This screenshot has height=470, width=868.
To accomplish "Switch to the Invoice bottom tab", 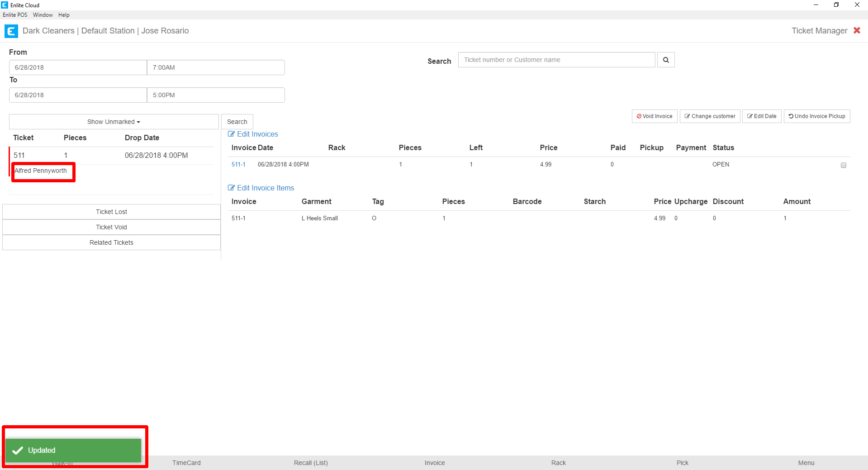I will [x=435, y=463].
